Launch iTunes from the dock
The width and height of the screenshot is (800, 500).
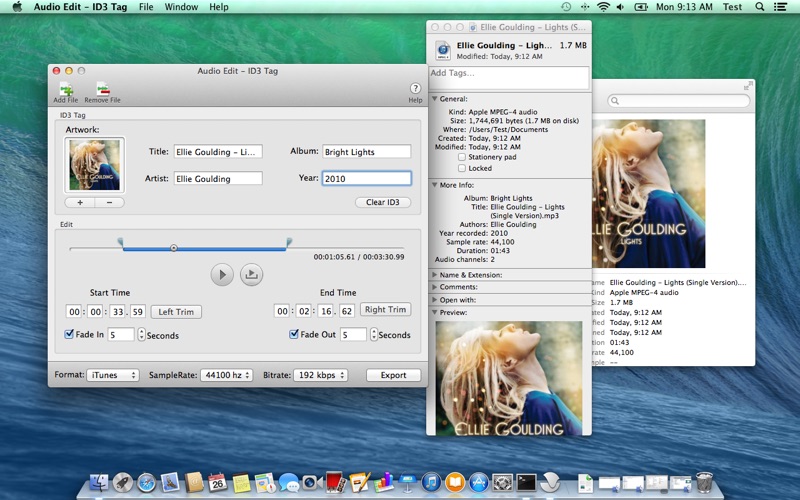pos(432,482)
